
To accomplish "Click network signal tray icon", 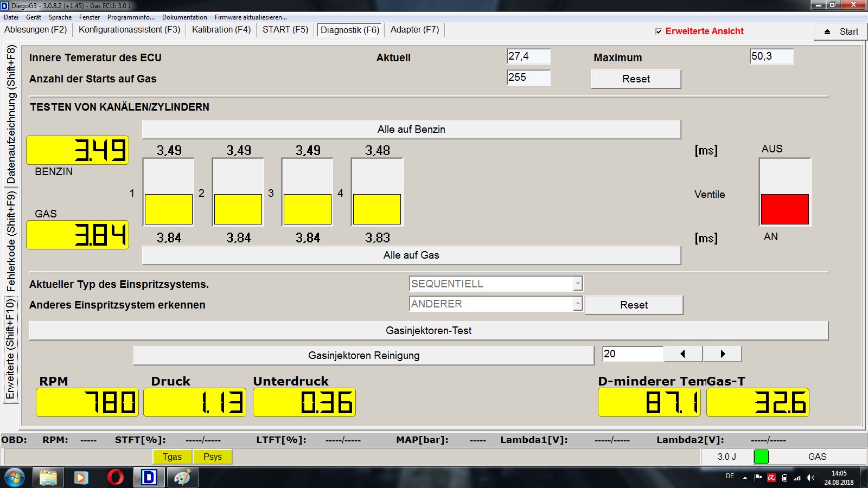I will click(797, 478).
